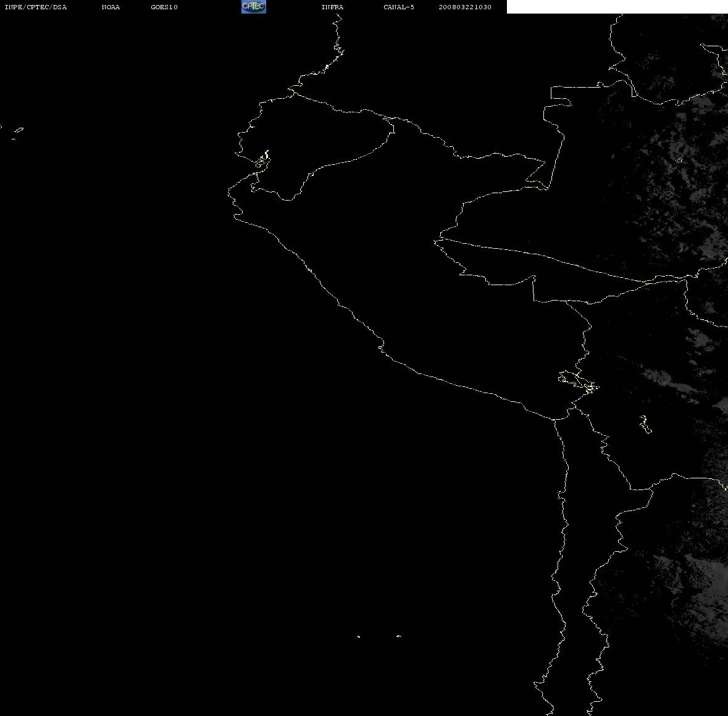Select the Paracas peninsula bump on Peru's coast
Image resolution: width=728 pixels, height=716 pixels.
pyautogui.click(x=381, y=346)
